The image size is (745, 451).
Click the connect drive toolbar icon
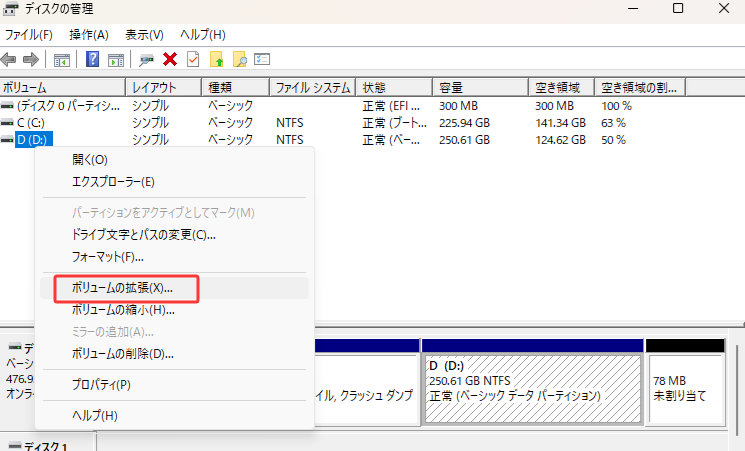(147, 60)
